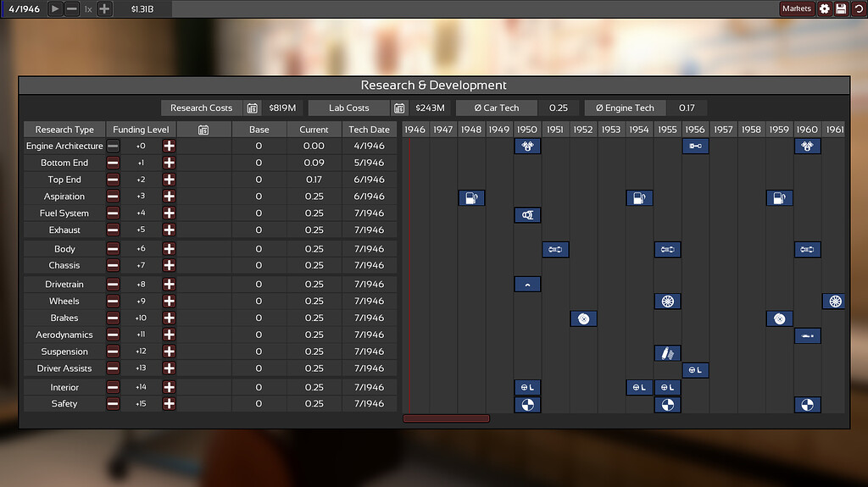Select 1950 Interior unlock icon
This screenshot has width=868, height=487.
click(x=527, y=387)
